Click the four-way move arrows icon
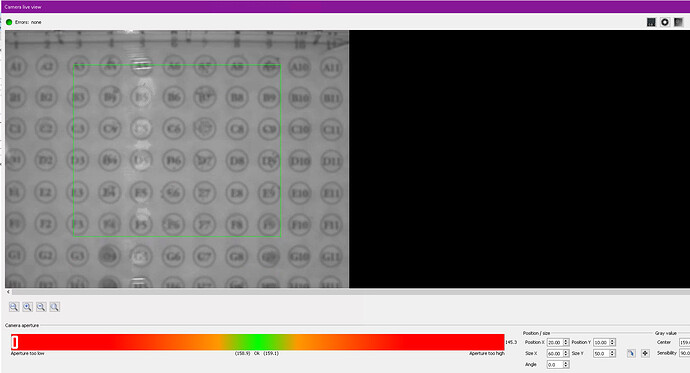The image size is (690, 373). coord(645,353)
